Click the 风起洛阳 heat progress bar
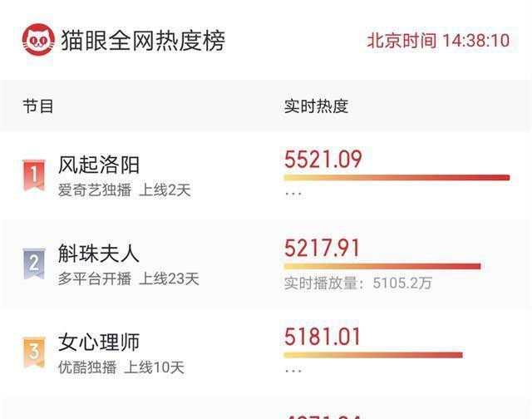The width and height of the screenshot is (532, 419). pos(397,178)
